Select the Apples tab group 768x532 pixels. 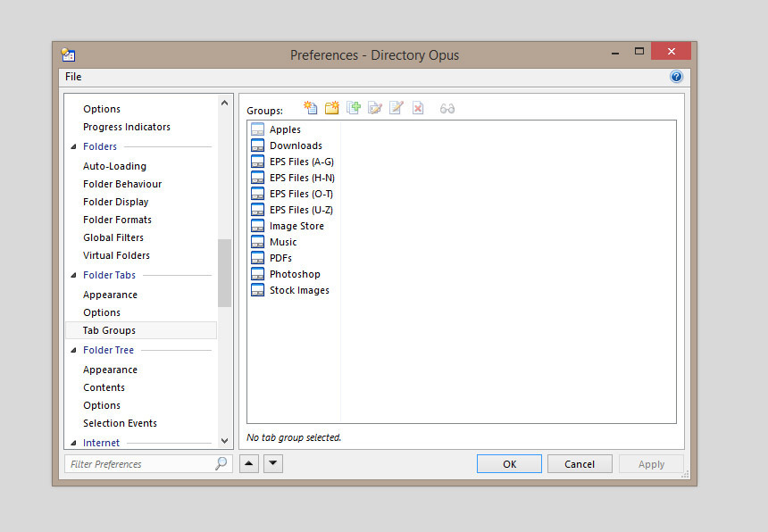point(285,129)
